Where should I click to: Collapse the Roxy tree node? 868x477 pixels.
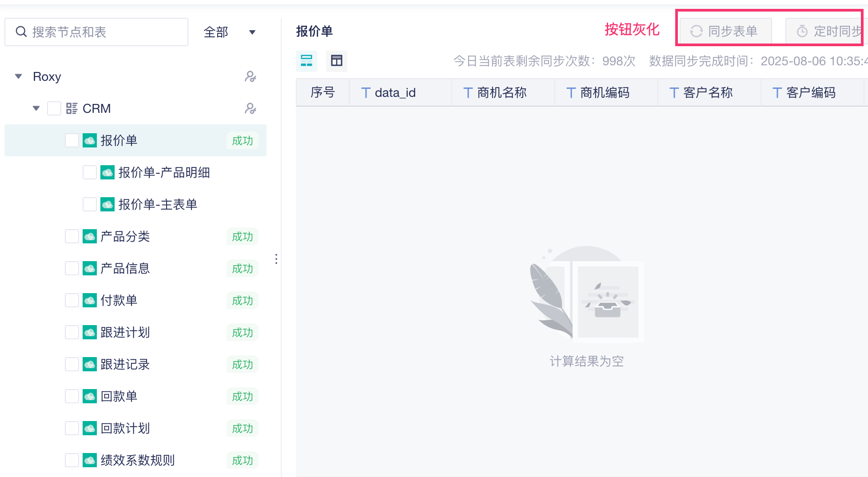[x=19, y=76]
